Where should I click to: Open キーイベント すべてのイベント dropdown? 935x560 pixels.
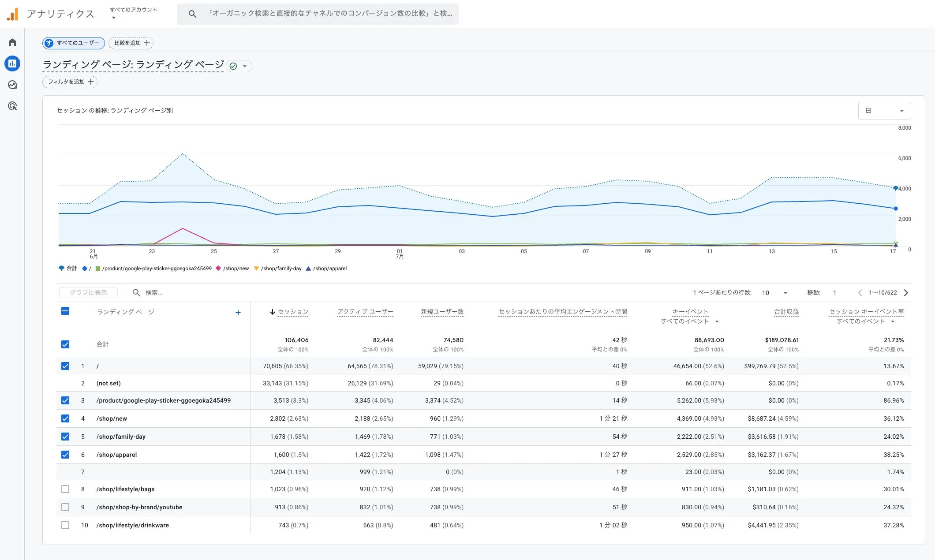pos(690,321)
